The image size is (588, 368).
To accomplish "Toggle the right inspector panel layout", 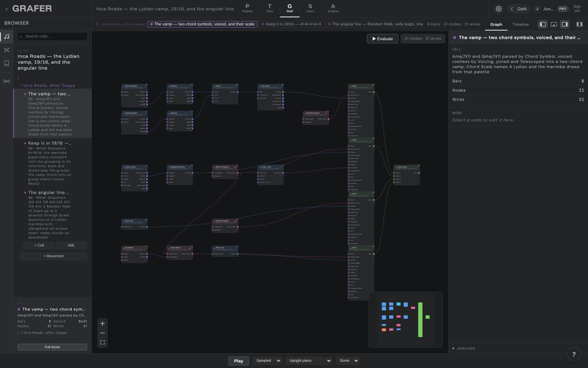I will pyautogui.click(x=565, y=24).
